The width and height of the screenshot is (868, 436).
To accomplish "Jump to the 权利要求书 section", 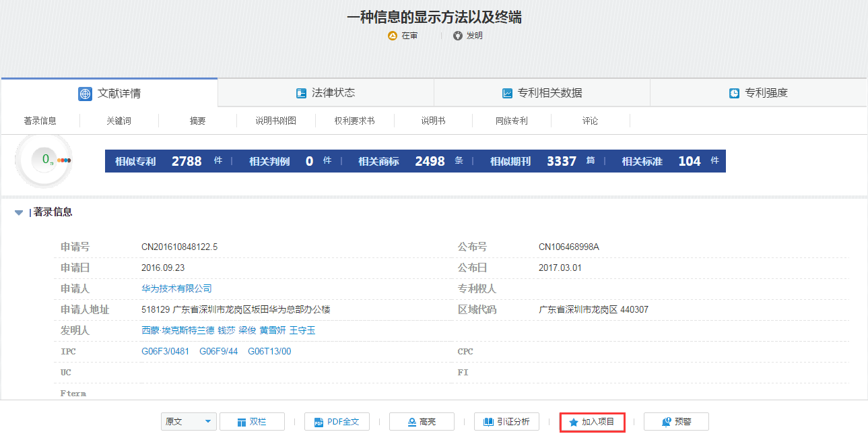I will click(x=354, y=121).
